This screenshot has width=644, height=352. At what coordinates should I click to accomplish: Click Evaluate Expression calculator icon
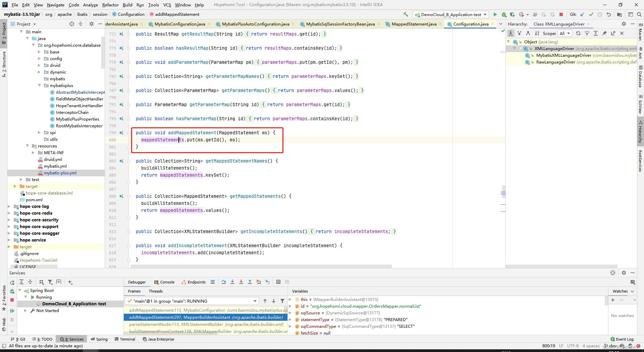point(278,282)
